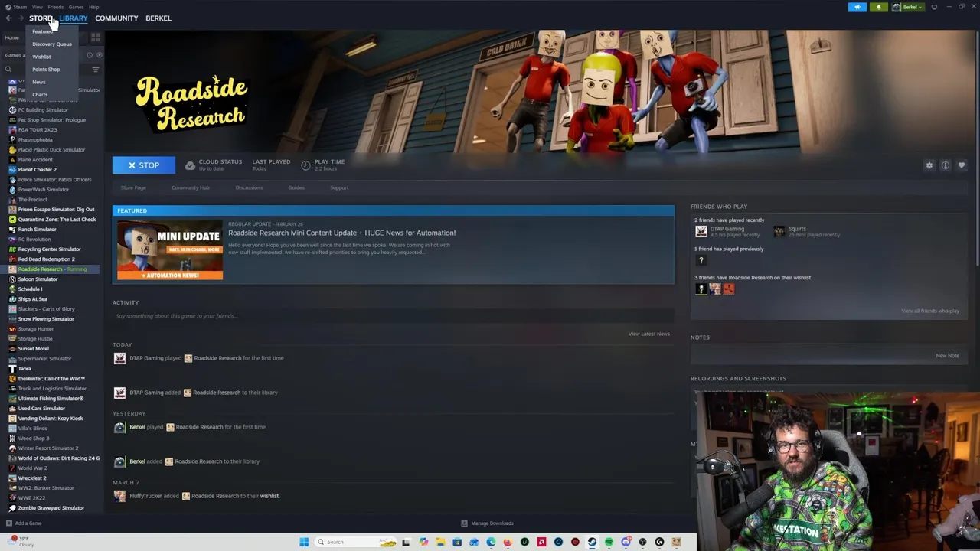
Task: Switch to the COMMUNITY tab
Action: pyautogui.click(x=116, y=18)
